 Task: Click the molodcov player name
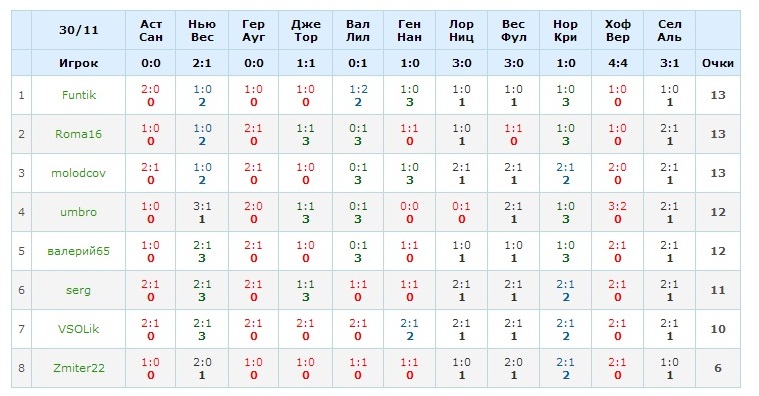[78, 173]
